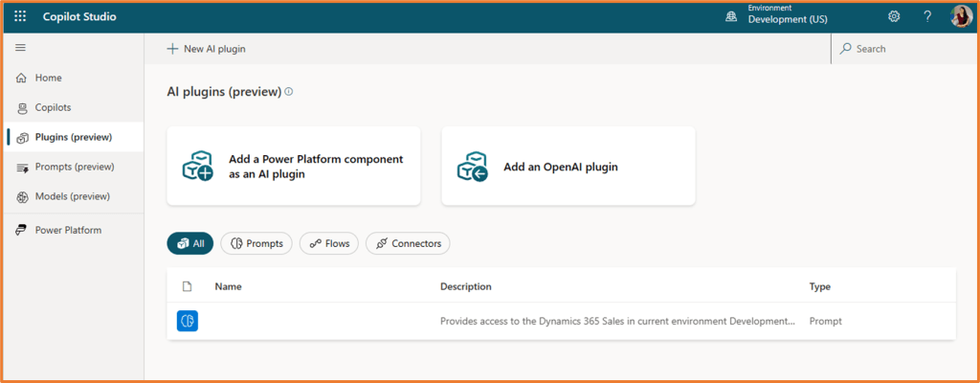Viewport: 980px width, 383px height.
Task: Open the Environment Development (US) picker
Action: 776,16
